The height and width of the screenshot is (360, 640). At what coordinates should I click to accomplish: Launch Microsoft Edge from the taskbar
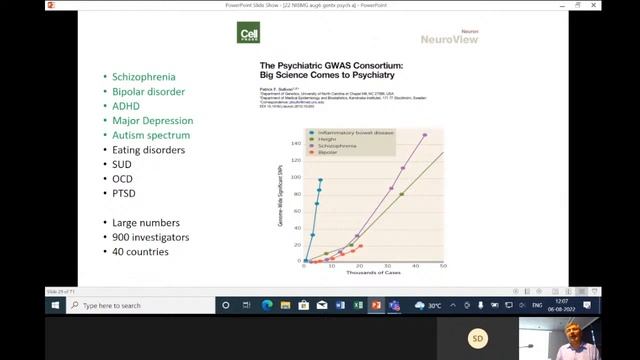(267, 305)
